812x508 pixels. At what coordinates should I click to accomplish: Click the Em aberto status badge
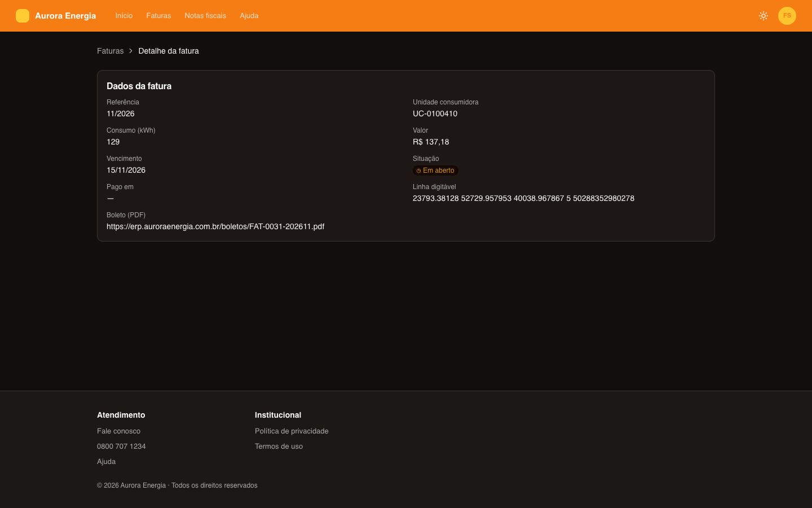[x=435, y=170]
